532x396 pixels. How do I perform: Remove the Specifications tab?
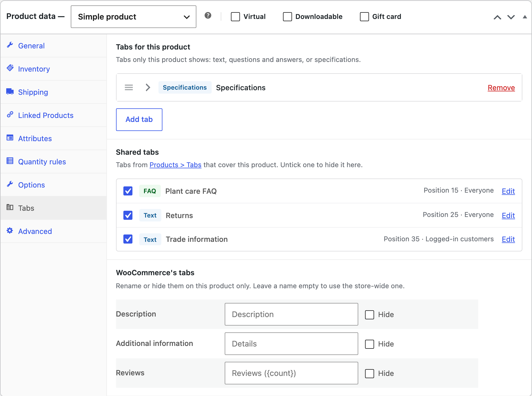click(501, 88)
